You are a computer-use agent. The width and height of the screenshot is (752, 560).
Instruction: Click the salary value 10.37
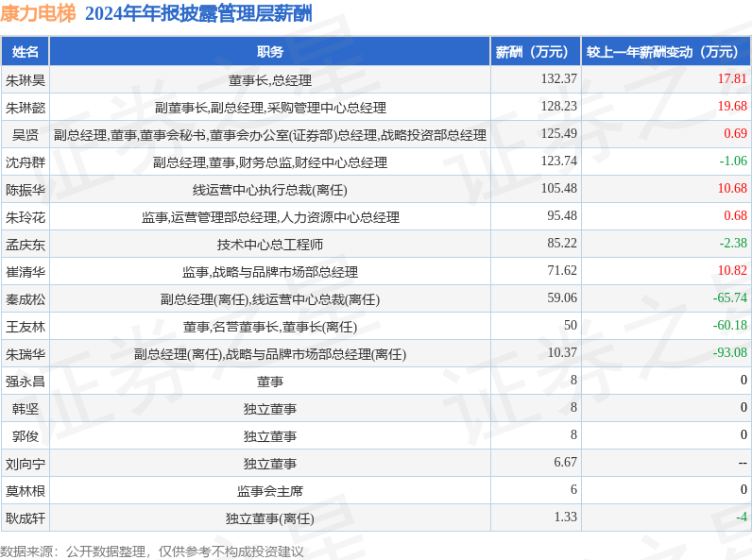562,352
